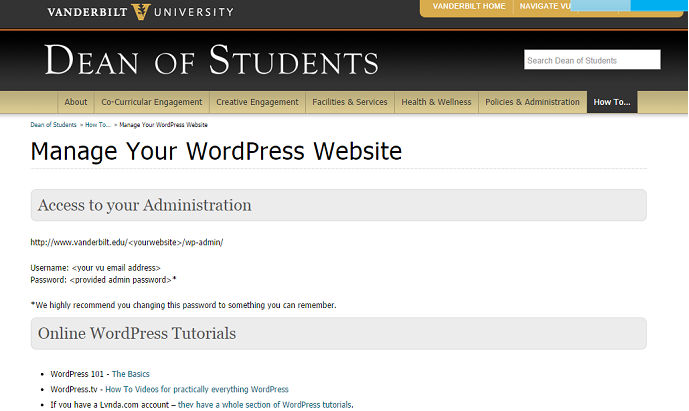Select the How To... navigation tab
Image resolution: width=689 pixels, height=411 pixels.
pos(612,102)
